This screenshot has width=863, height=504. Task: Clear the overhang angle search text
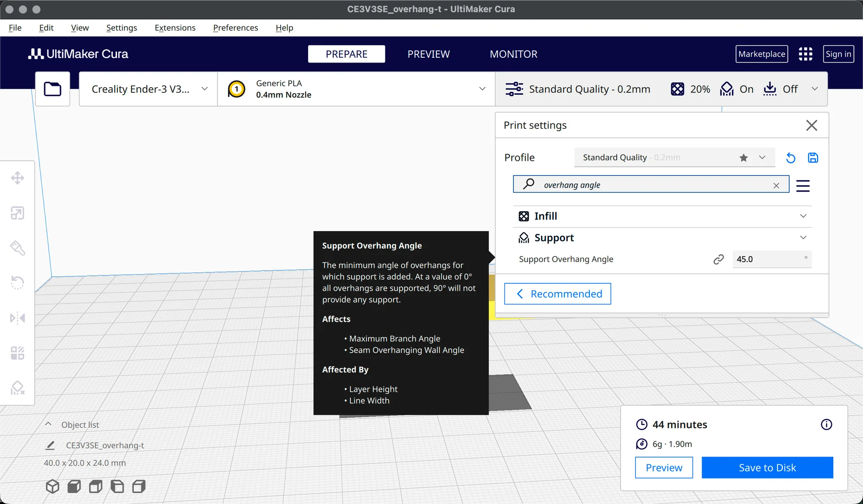click(x=776, y=185)
